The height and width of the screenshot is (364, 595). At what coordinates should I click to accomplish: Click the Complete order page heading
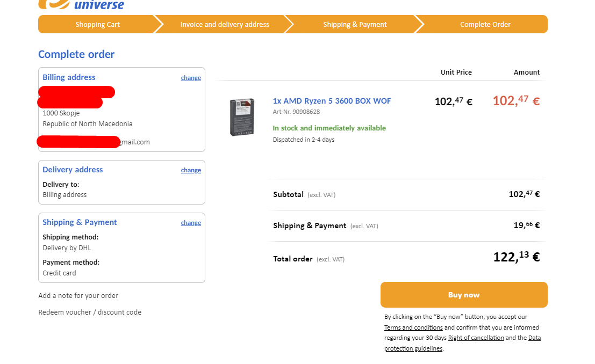[76, 54]
